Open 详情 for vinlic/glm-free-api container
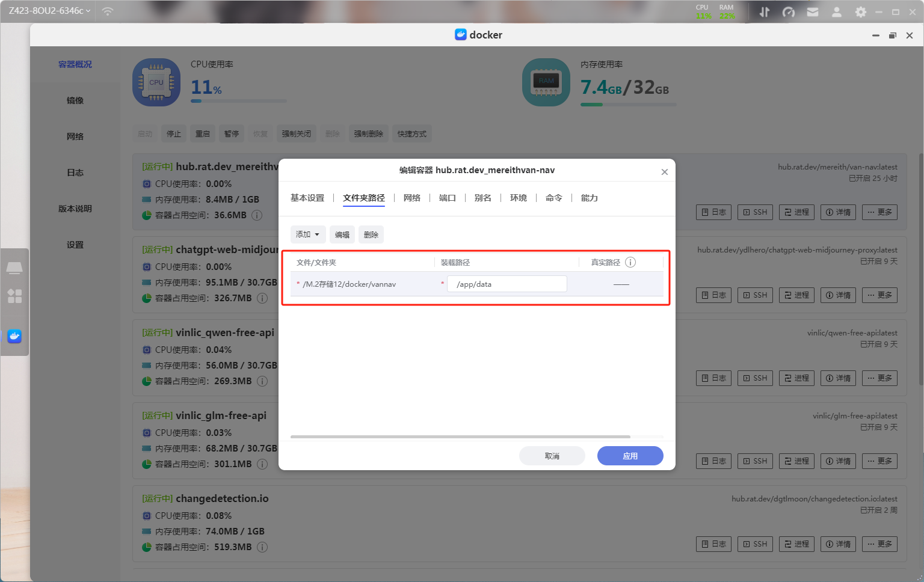924x582 pixels. tap(839, 461)
